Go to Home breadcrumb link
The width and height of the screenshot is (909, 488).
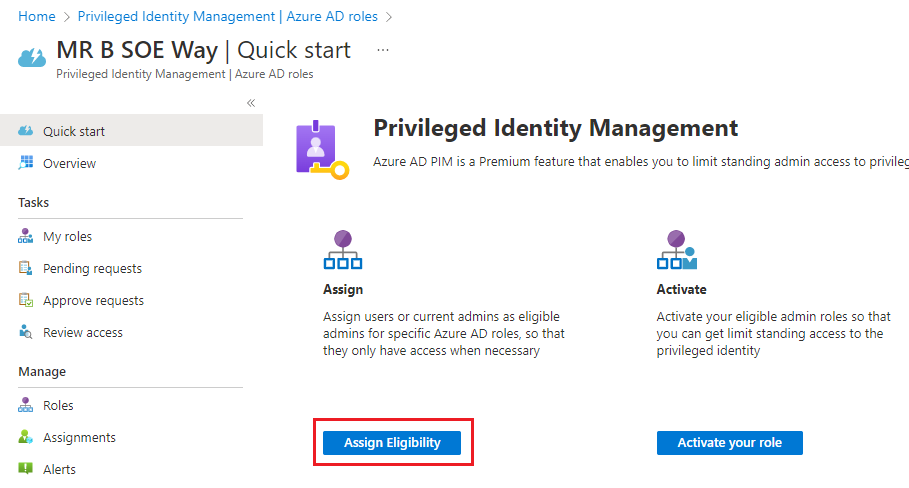tap(37, 17)
